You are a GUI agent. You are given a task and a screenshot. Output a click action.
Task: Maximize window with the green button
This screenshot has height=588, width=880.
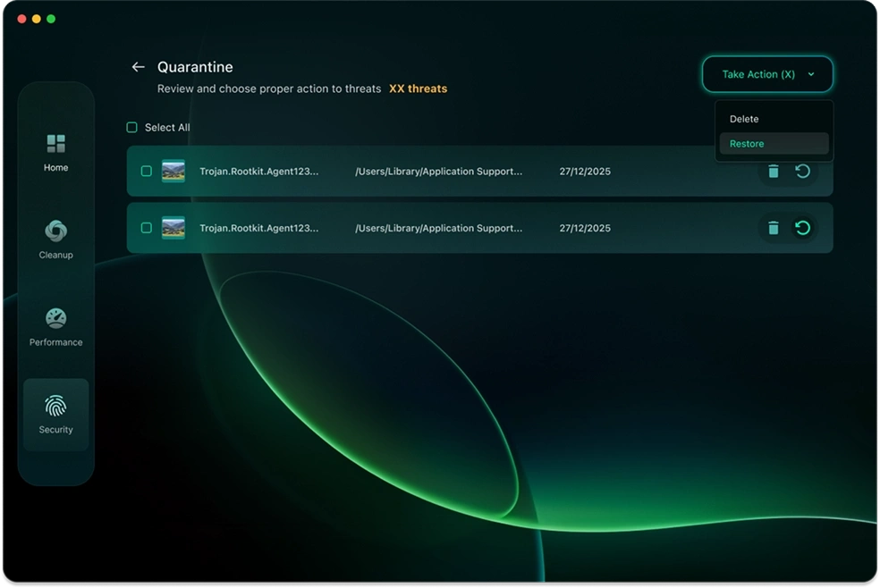tap(51, 19)
